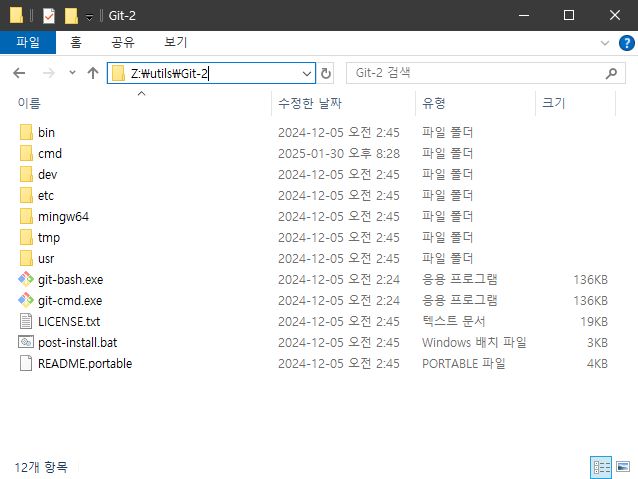Image resolution: width=638 pixels, height=479 pixels.
Task: Click the New folder quick access icon
Action: tap(71, 16)
